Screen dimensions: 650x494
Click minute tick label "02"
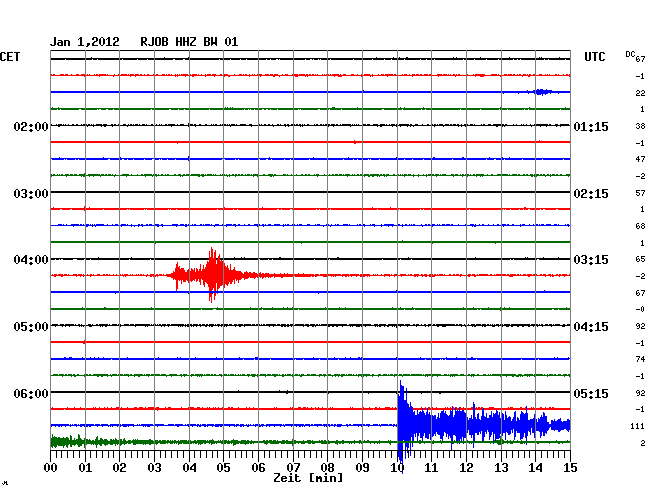point(119,468)
